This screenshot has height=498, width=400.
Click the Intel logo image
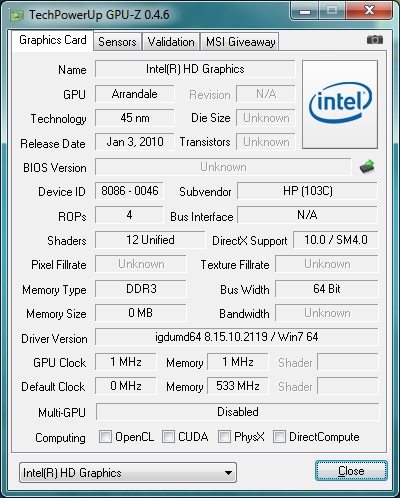(x=340, y=104)
